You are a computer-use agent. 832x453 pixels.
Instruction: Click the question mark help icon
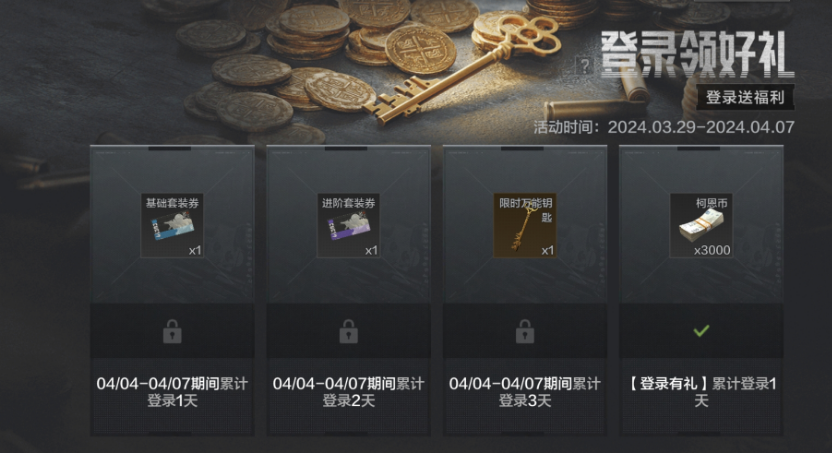[584, 66]
